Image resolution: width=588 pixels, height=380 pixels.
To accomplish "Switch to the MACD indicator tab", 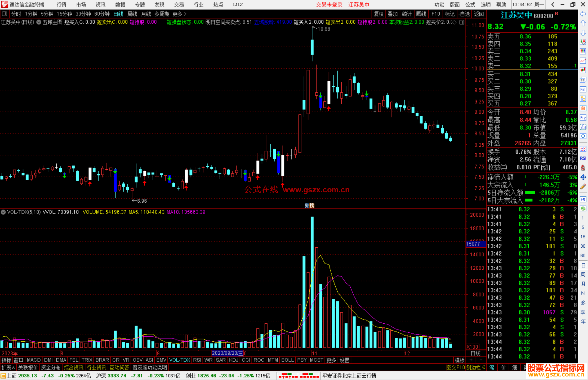I will (x=33, y=360).
